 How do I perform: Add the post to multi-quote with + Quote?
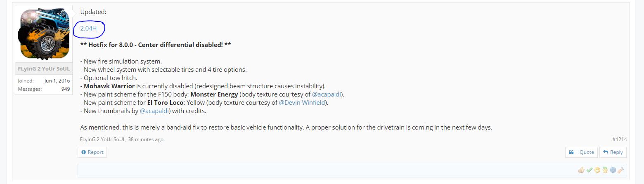581,152
